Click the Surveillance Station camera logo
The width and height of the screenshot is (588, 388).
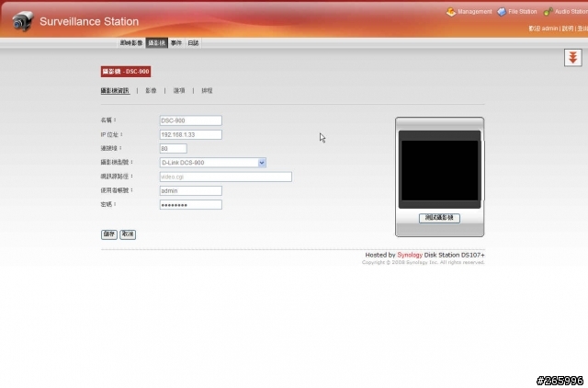[22, 21]
